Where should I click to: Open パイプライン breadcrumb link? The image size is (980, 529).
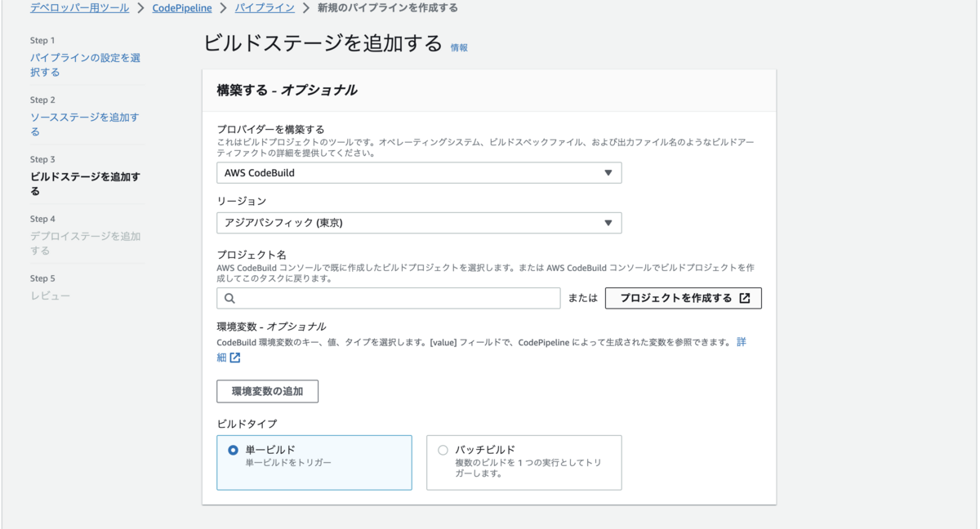[x=265, y=7]
